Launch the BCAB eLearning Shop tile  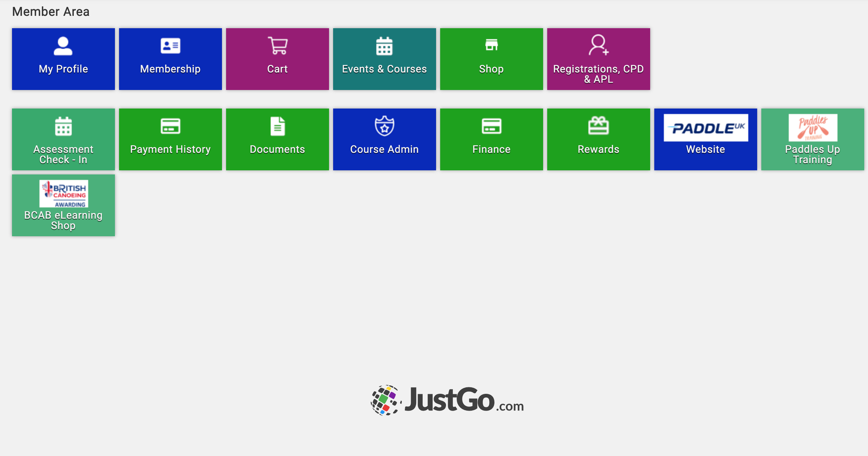(x=63, y=205)
